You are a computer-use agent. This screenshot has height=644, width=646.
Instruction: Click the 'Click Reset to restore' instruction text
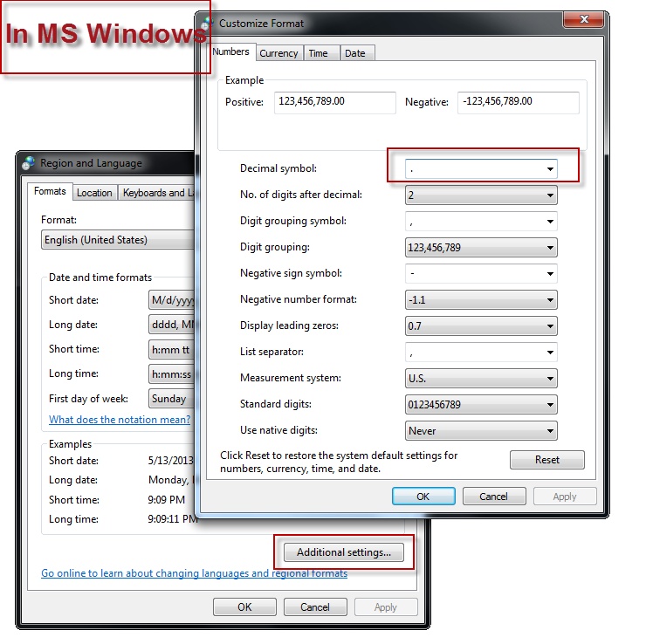(x=339, y=462)
